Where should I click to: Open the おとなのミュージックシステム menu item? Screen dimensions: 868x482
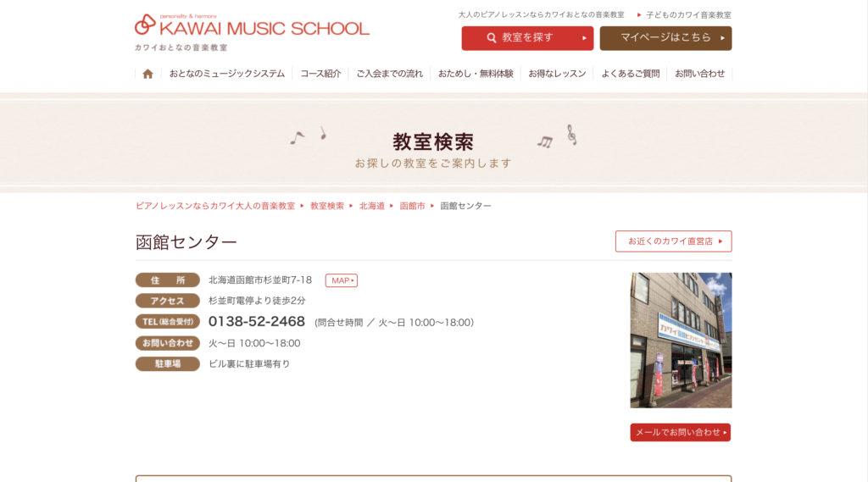click(227, 74)
